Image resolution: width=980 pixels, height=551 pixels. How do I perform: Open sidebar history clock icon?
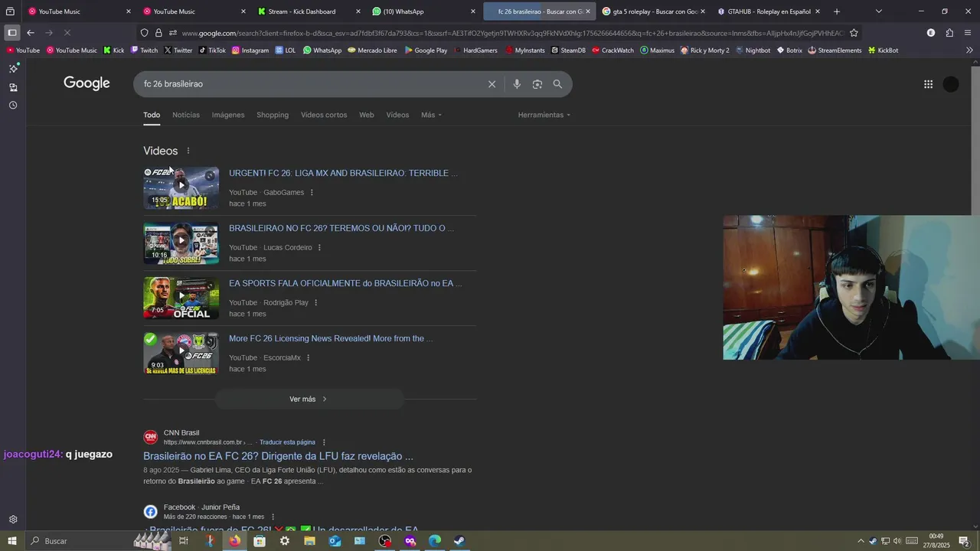(x=13, y=105)
